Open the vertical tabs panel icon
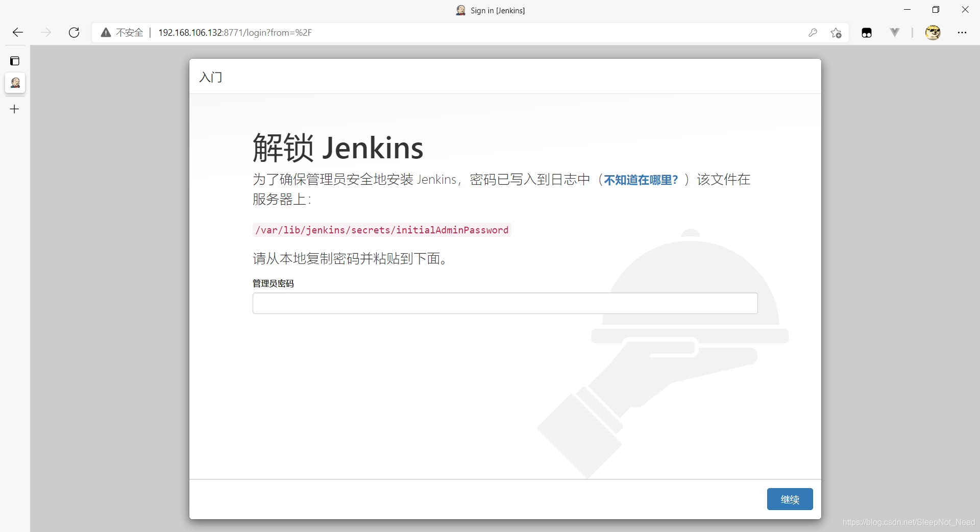 15,61
